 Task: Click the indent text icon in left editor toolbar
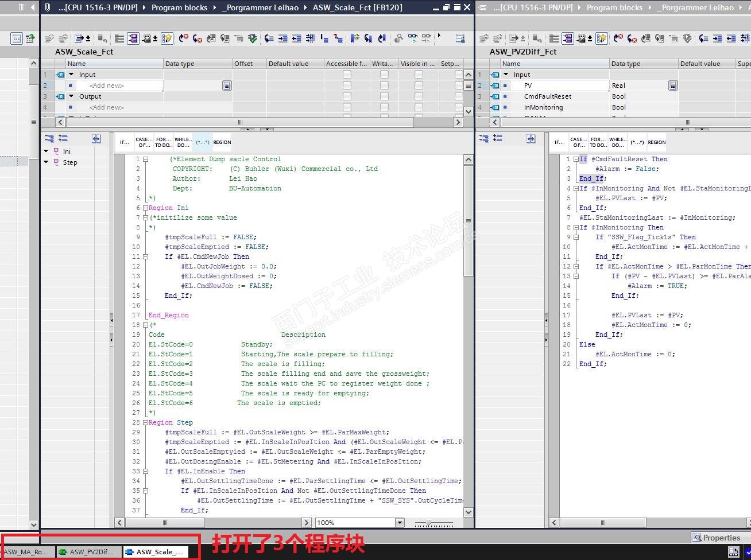(x=282, y=38)
